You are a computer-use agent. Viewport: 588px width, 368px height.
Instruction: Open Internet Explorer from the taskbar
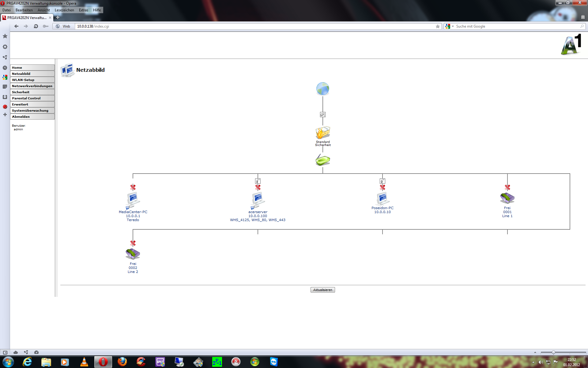point(27,362)
